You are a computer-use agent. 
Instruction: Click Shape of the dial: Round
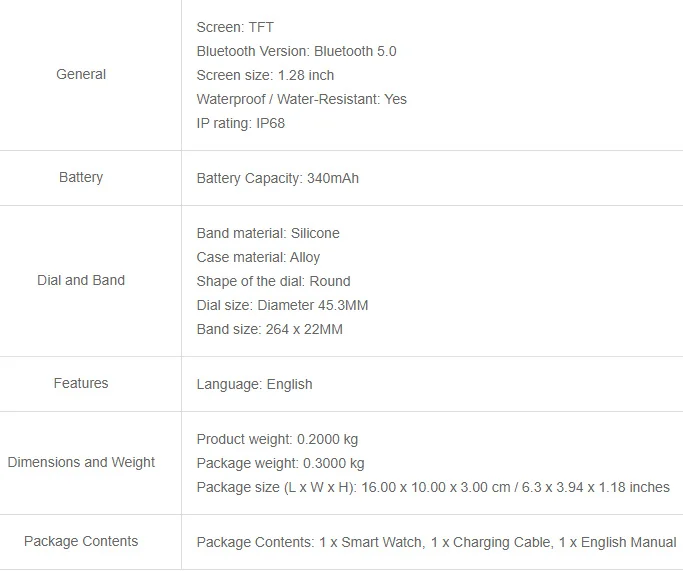coord(274,281)
